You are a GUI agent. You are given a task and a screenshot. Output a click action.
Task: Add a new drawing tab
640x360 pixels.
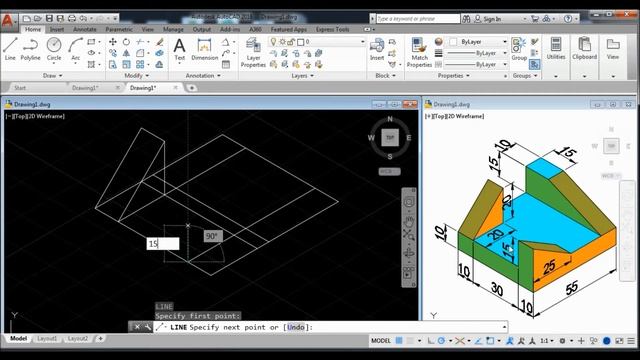click(x=191, y=88)
